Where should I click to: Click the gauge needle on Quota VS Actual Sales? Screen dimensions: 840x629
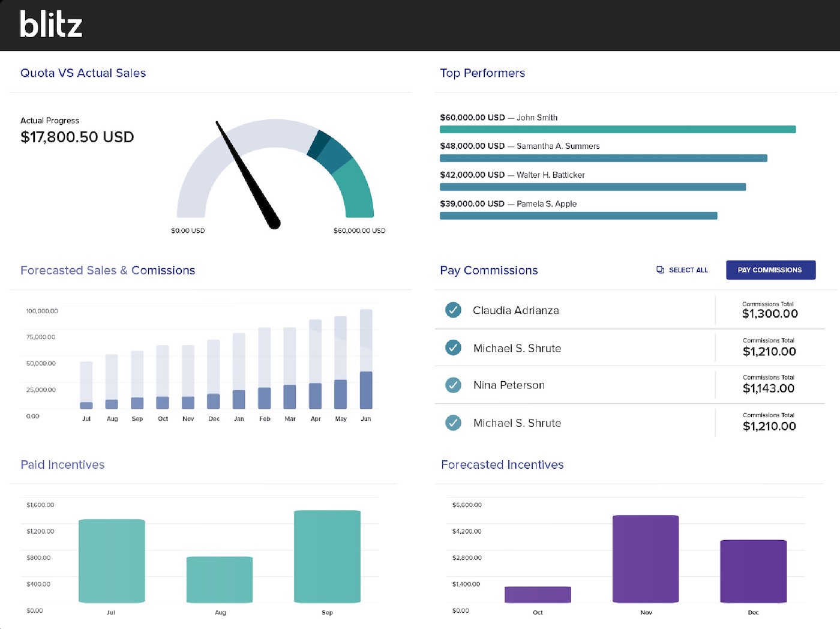pos(246,174)
